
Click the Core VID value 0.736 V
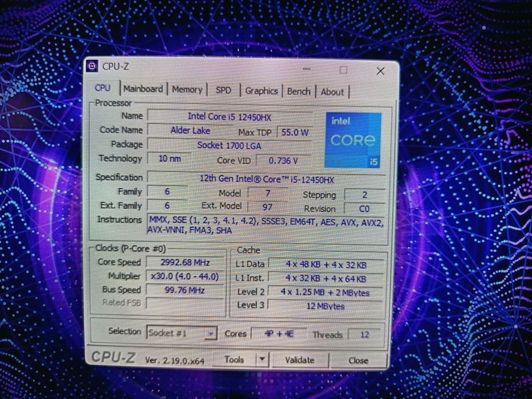coord(283,161)
